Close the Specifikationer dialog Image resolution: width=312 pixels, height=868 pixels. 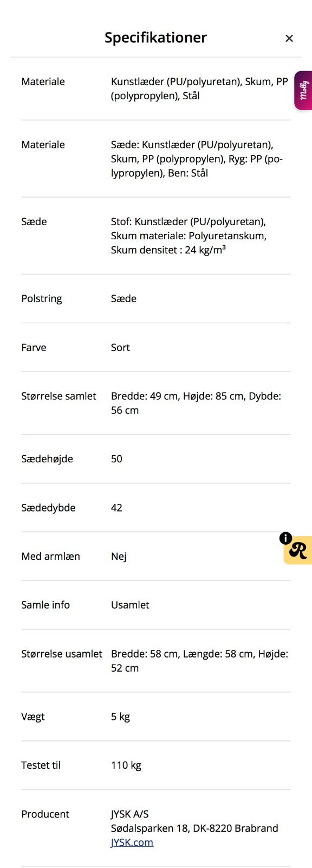(x=289, y=38)
